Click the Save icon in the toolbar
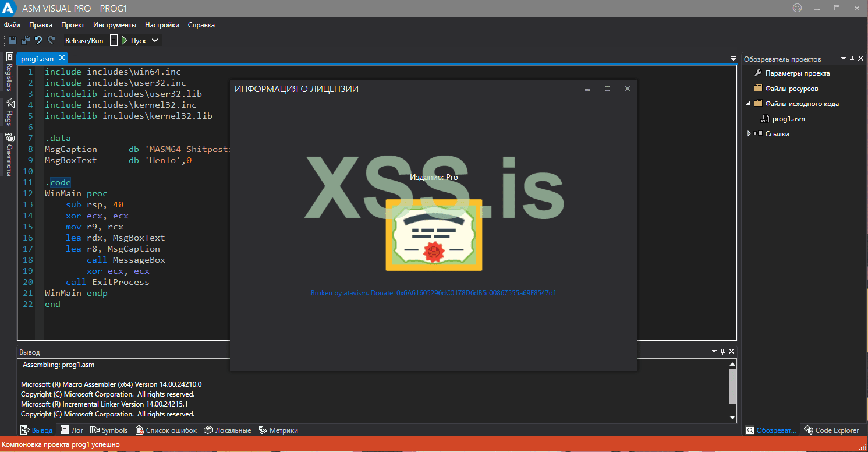The width and height of the screenshot is (868, 452). [12, 40]
